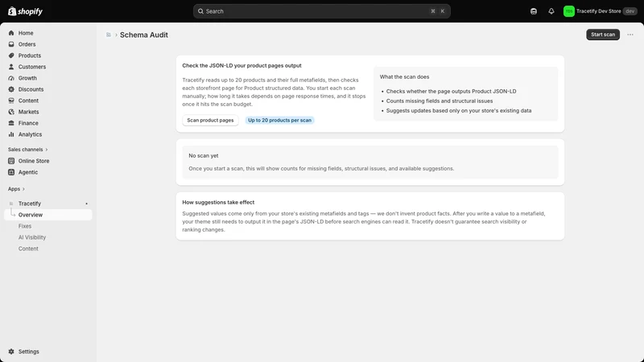The height and width of the screenshot is (362, 644).
Task: Click the Schema Audit page title
Action: coord(144,35)
